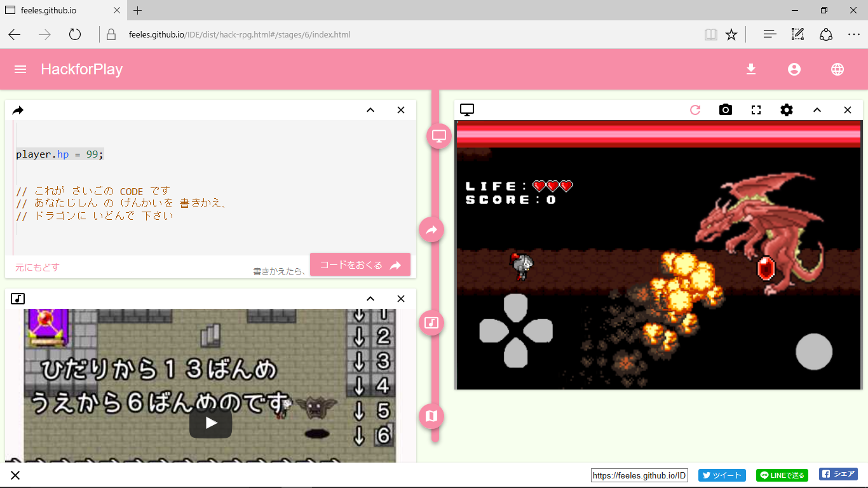The image size is (868, 488).
Task: Tap the D-pad up arrow in game
Action: [516, 307]
